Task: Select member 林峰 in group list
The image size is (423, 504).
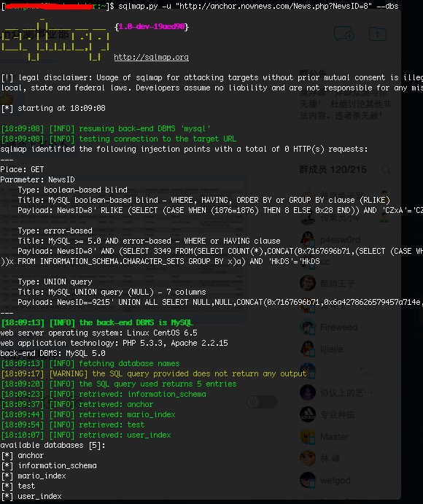Action: pos(330,458)
